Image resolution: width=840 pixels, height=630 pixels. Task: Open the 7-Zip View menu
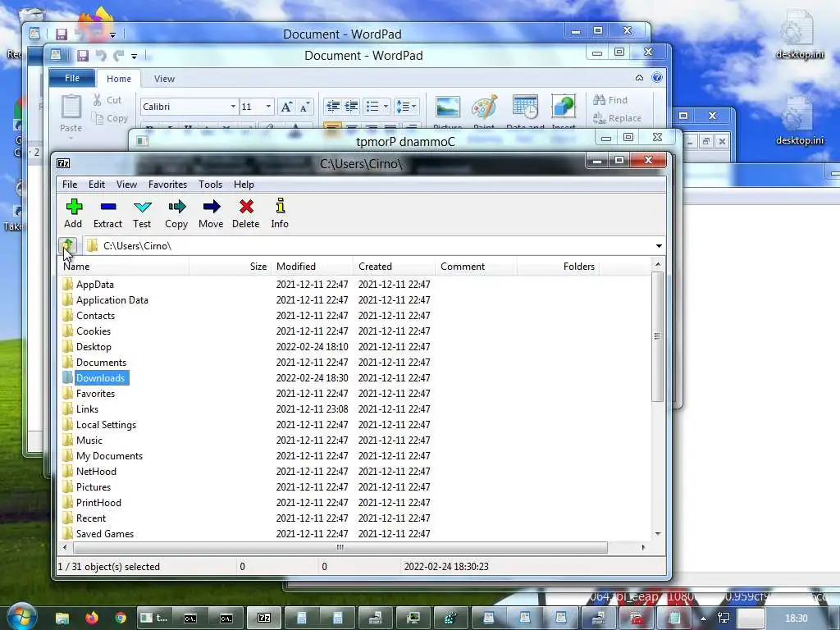(x=127, y=185)
